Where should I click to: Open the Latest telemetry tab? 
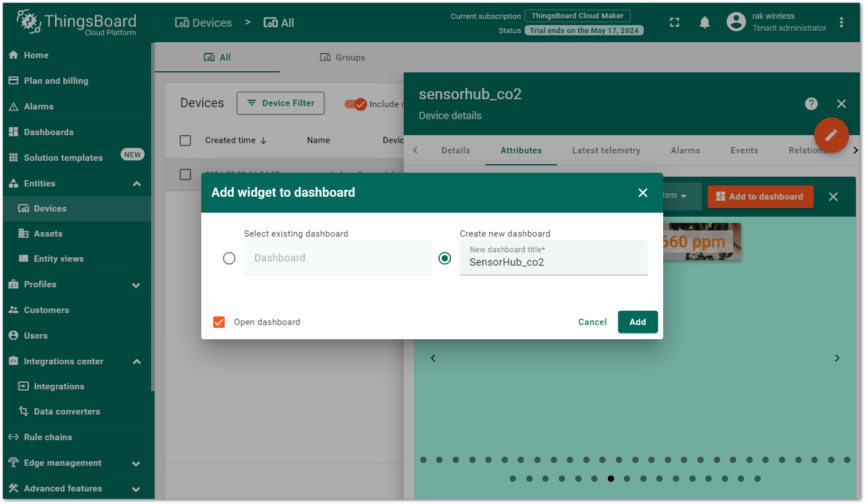[x=606, y=151]
